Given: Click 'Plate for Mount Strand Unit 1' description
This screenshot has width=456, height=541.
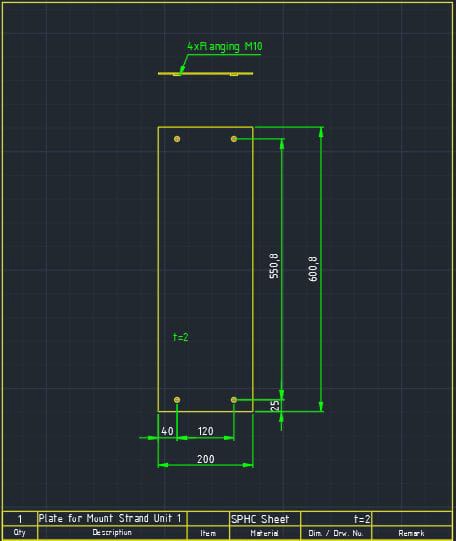Looking at the screenshot, I should (x=110, y=518).
